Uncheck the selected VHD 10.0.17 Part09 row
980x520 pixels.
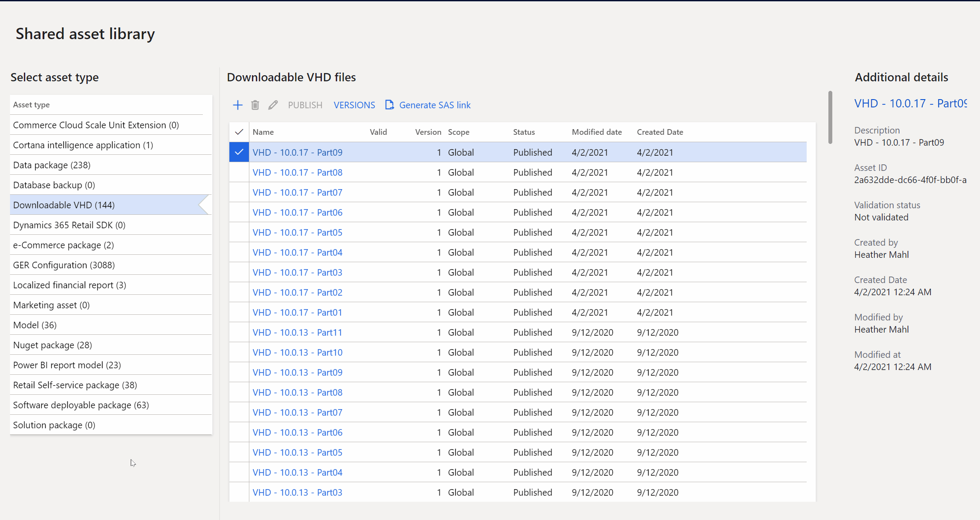click(x=239, y=152)
